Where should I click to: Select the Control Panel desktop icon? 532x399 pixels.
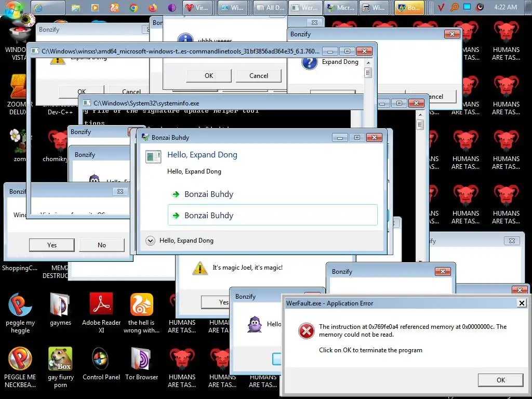(101, 364)
